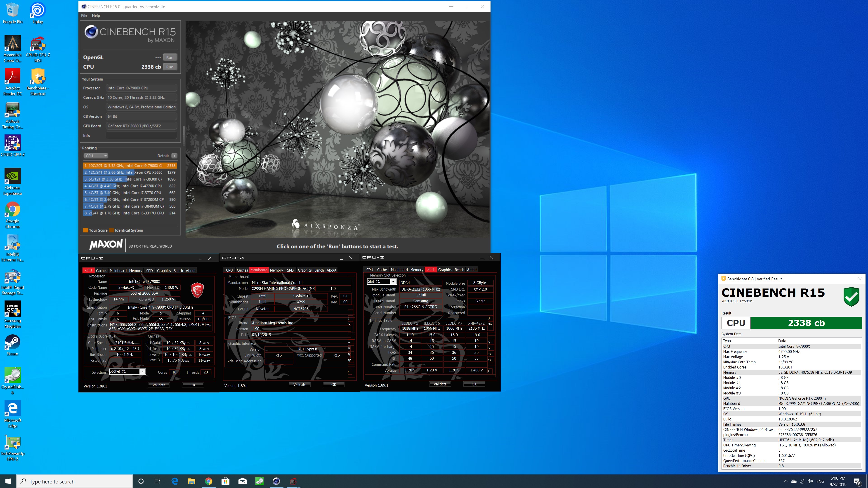Run the OpenGL benchmark
Viewport: 868px width, 488px height.
[170, 57]
